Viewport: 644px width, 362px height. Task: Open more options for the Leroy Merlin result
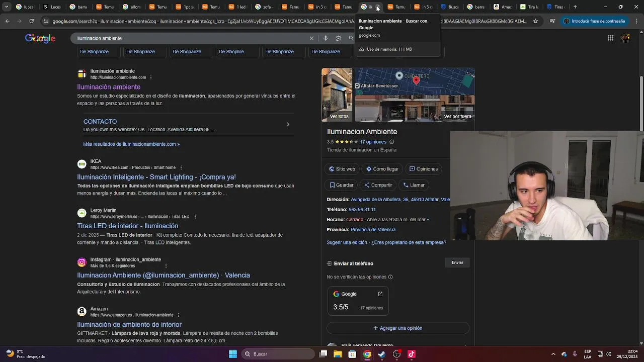tap(195, 217)
